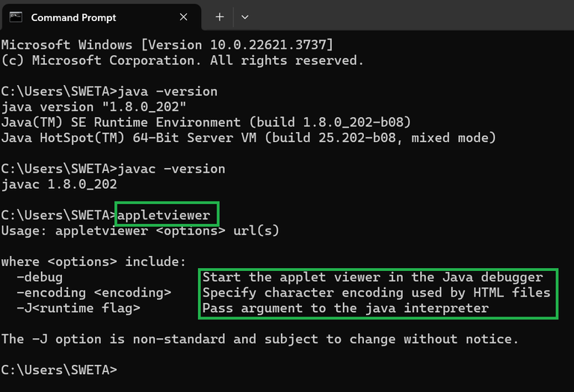574x392 pixels.
Task: Expand the new tab profile dropdown chevron
Action: 245,17
